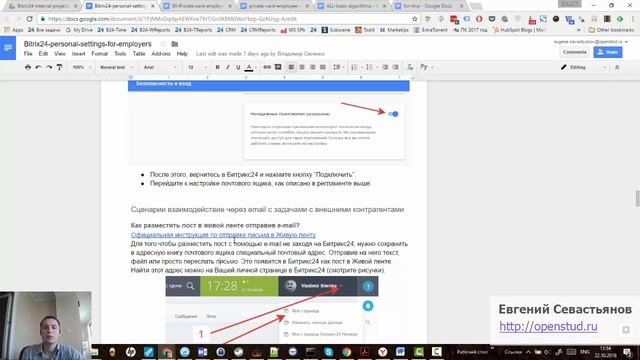Open the HP icon on the taskbar
Image resolution: width=640 pixels, height=360 pixels.
click(x=130, y=351)
